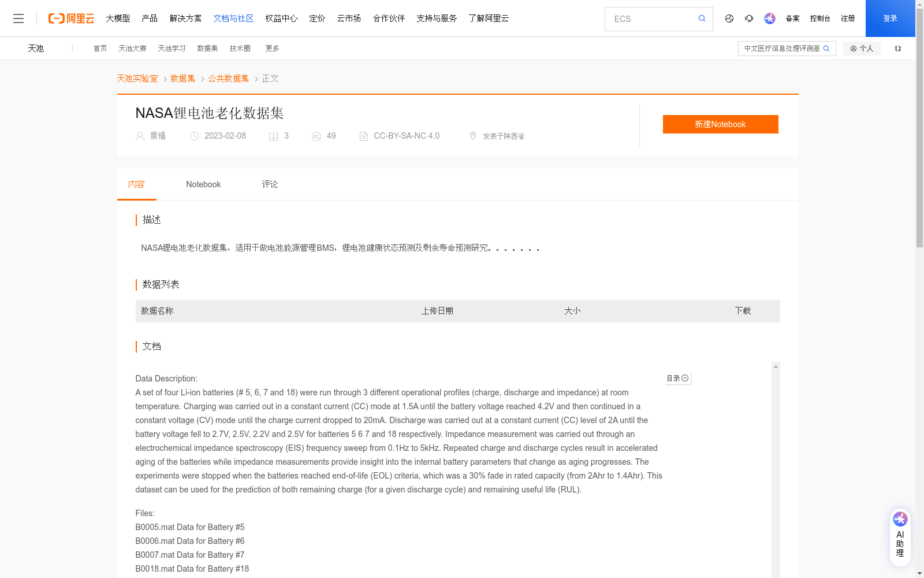
Task: Open the 定价 menu item
Action: pos(317,18)
